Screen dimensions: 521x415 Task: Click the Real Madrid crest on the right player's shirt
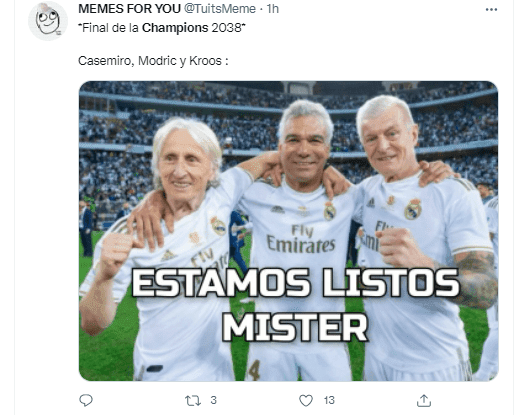coord(413,209)
